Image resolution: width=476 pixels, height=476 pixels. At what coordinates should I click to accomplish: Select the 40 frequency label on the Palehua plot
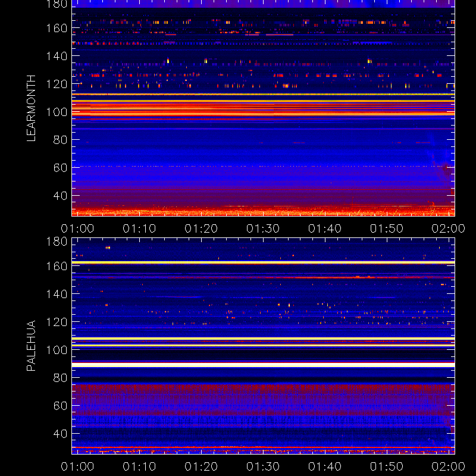[60, 434]
